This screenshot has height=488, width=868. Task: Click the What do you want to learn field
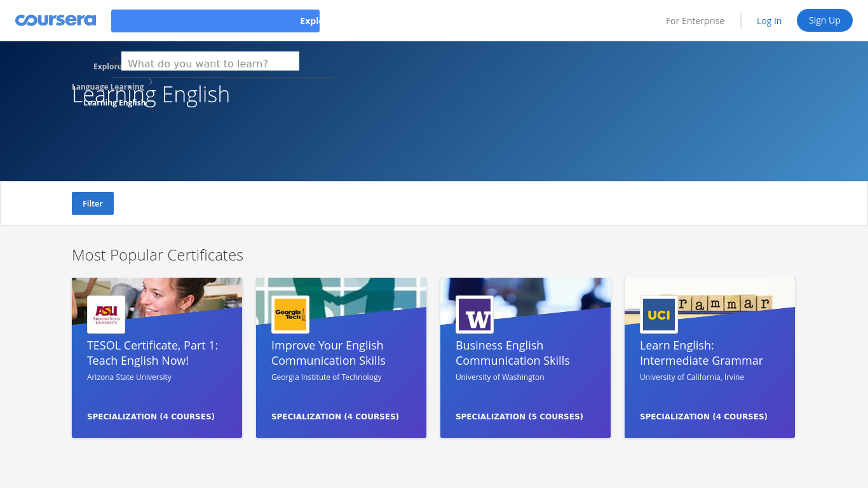click(210, 61)
